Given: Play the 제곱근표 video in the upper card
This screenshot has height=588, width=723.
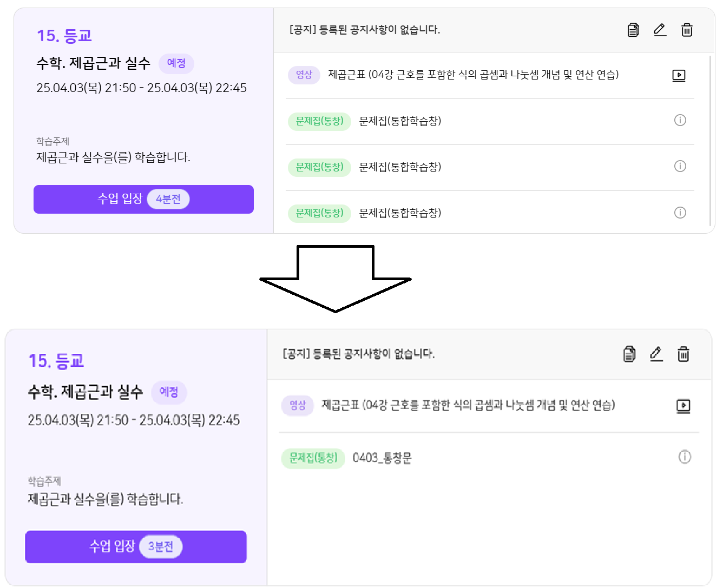Looking at the screenshot, I should click(x=679, y=75).
